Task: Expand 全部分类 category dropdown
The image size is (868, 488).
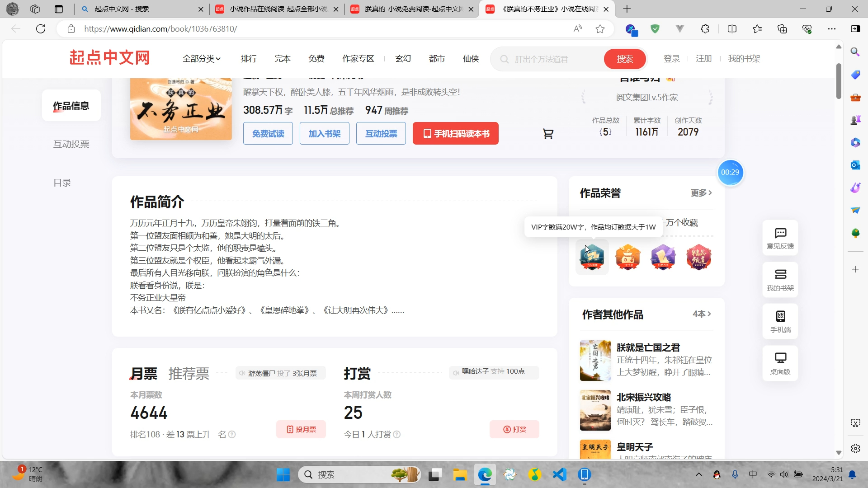Action: (201, 59)
